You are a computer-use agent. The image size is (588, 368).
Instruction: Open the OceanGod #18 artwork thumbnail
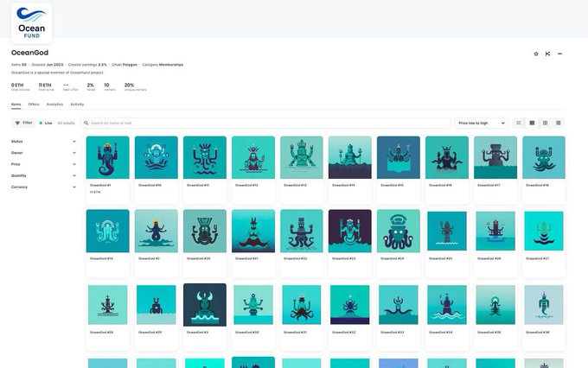544,157
